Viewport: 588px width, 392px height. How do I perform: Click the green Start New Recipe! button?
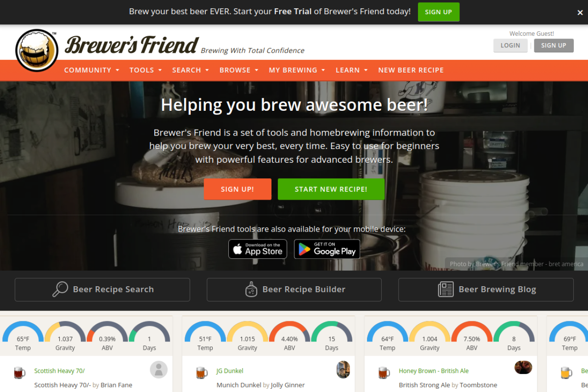331,189
